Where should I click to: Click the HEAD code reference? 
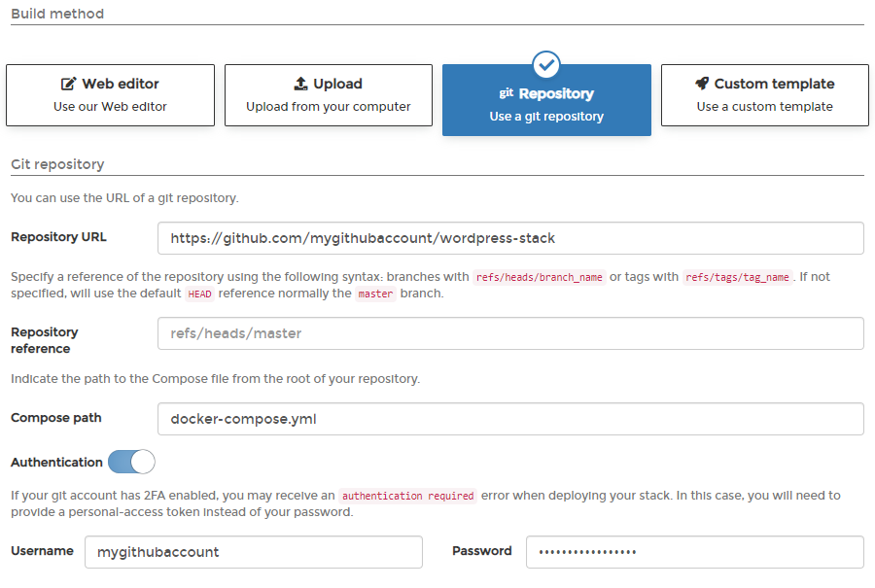[199, 294]
